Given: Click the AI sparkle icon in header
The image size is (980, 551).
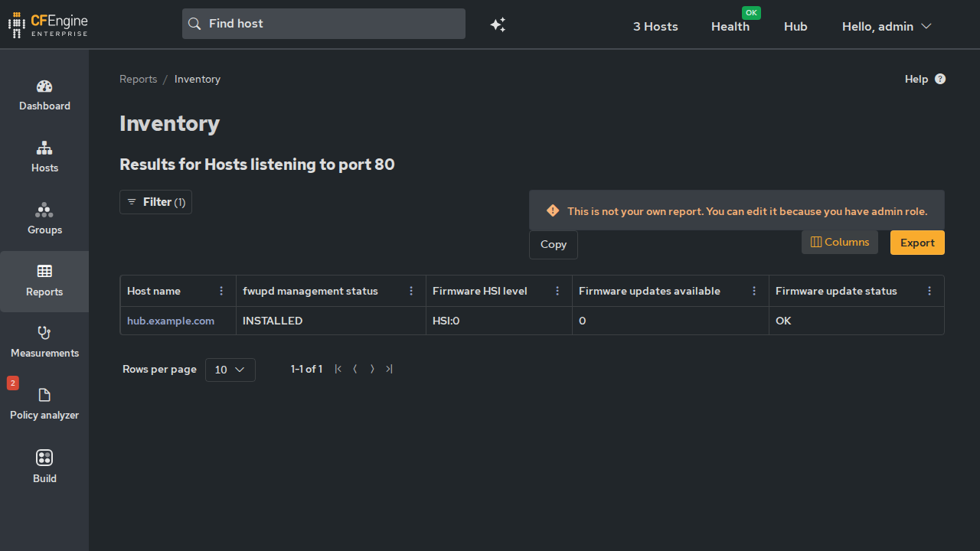Looking at the screenshot, I should coord(498,24).
